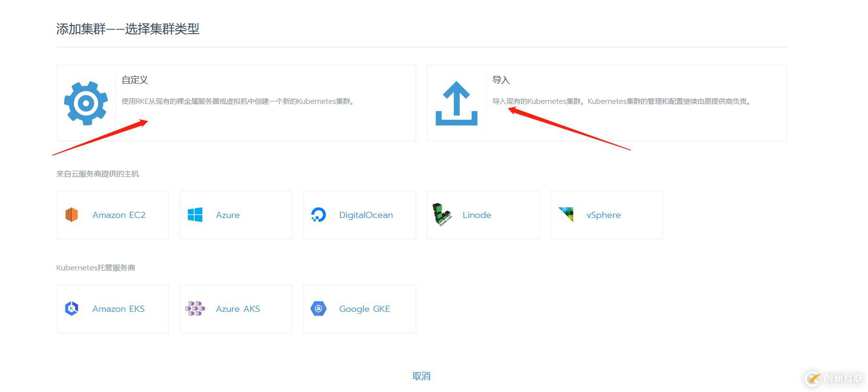Choose the Azure text label
The image size is (868, 392).
point(228,215)
